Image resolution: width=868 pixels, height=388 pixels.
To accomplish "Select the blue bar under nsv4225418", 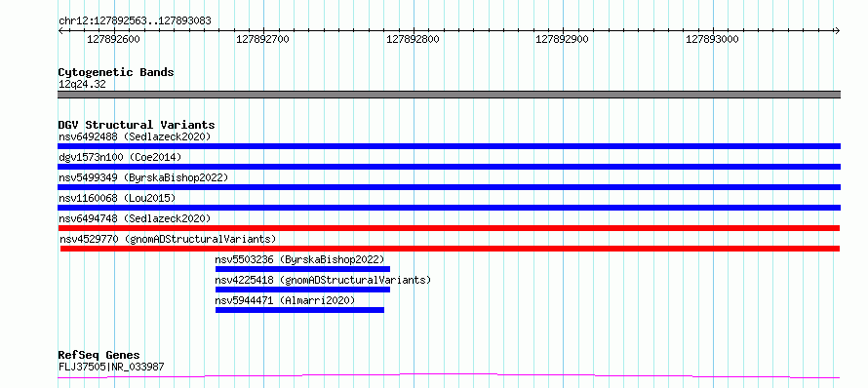I will click(x=302, y=290).
